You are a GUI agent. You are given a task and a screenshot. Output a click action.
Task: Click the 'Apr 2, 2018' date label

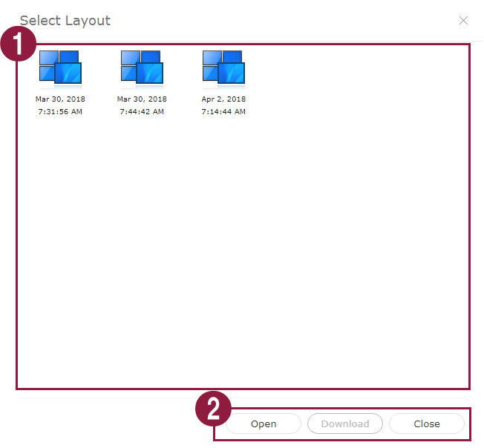point(223,99)
